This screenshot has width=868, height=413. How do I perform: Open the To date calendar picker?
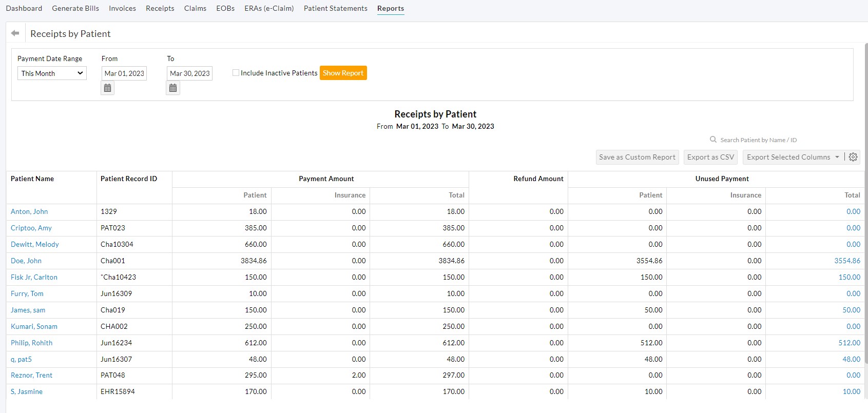click(x=173, y=88)
